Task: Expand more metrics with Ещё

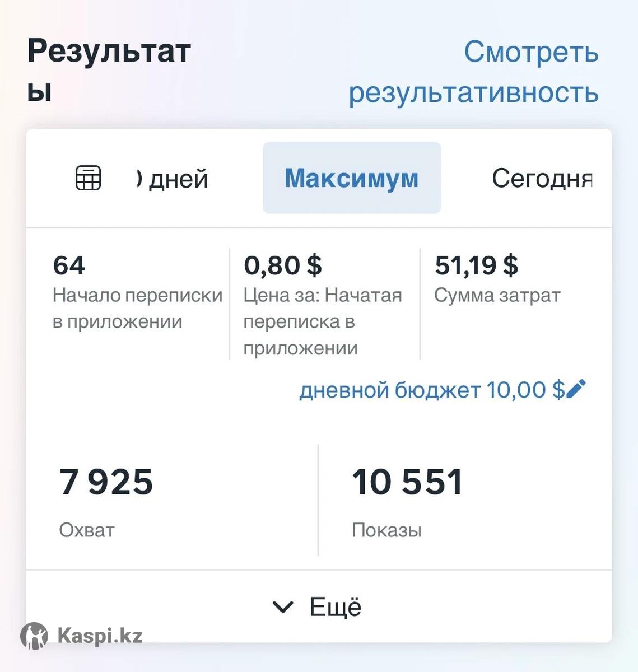Action: pos(335,606)
